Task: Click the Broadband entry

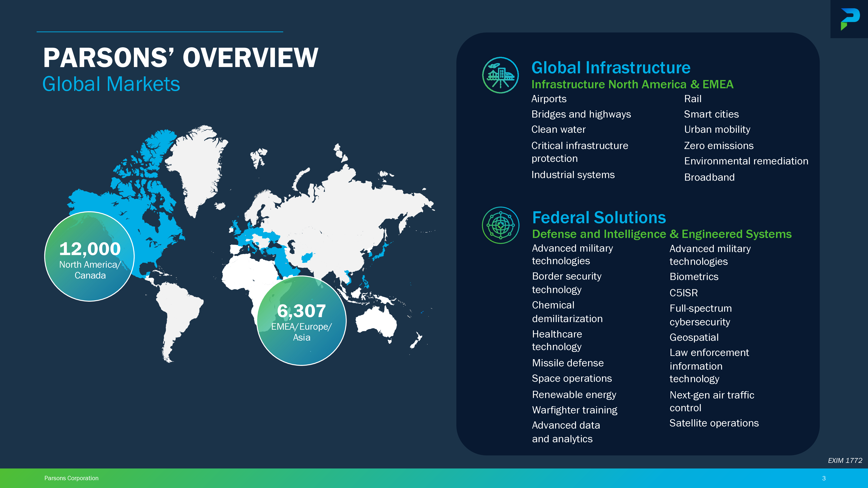Action: click(709, 177)
